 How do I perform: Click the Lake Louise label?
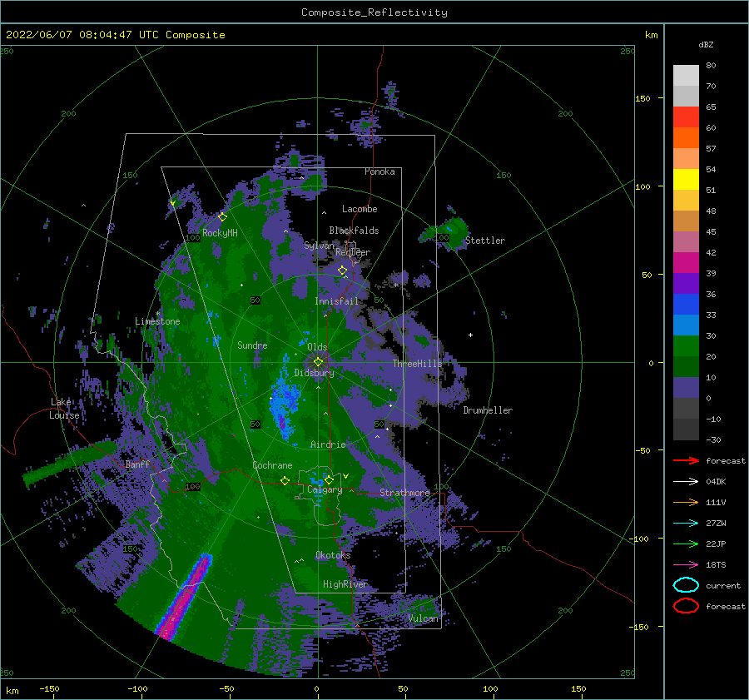click(64, 409)
